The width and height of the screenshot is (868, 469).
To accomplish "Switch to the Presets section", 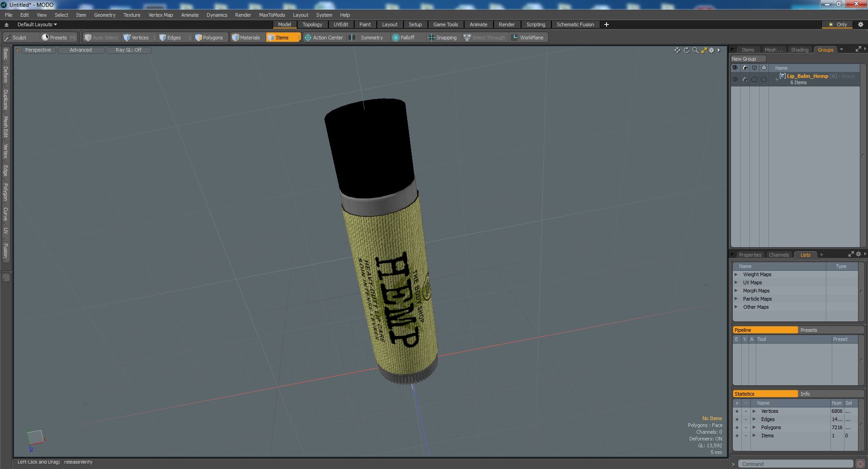I will 831,330.
